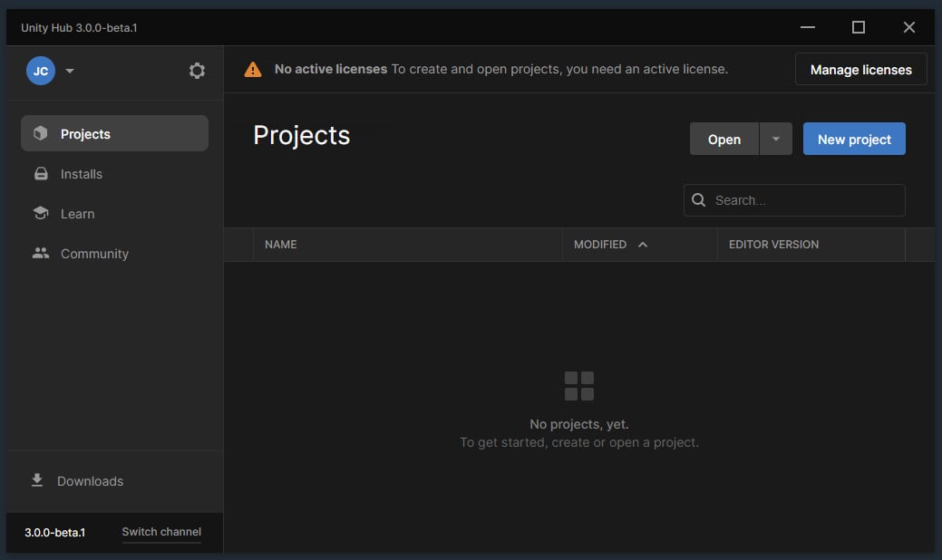Click the 'To get started' hint text
This screenshot has width=942, height=560.
pyautogui.click(x=579, y=442)
